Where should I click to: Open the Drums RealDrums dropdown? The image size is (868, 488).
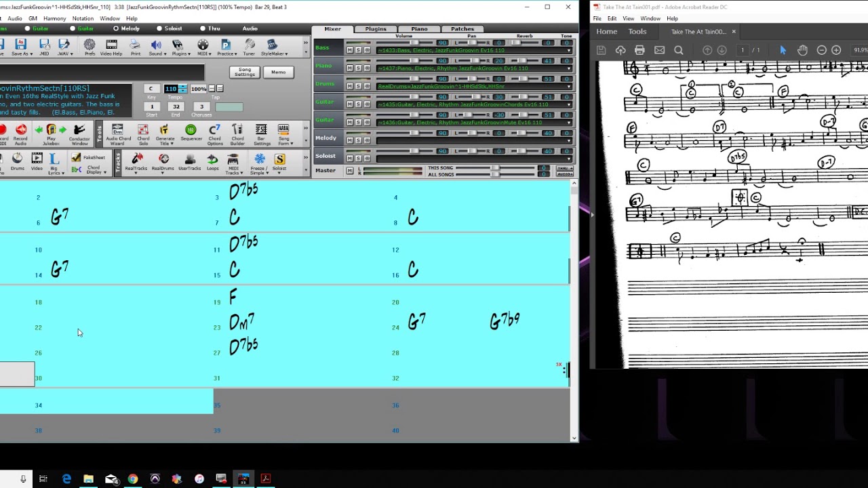(570, 87)
